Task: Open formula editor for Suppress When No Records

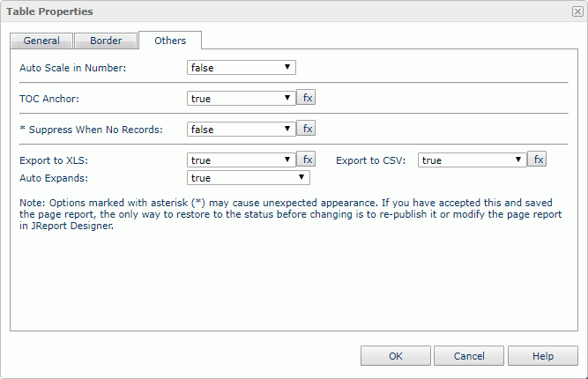Action: coord(306,128)
